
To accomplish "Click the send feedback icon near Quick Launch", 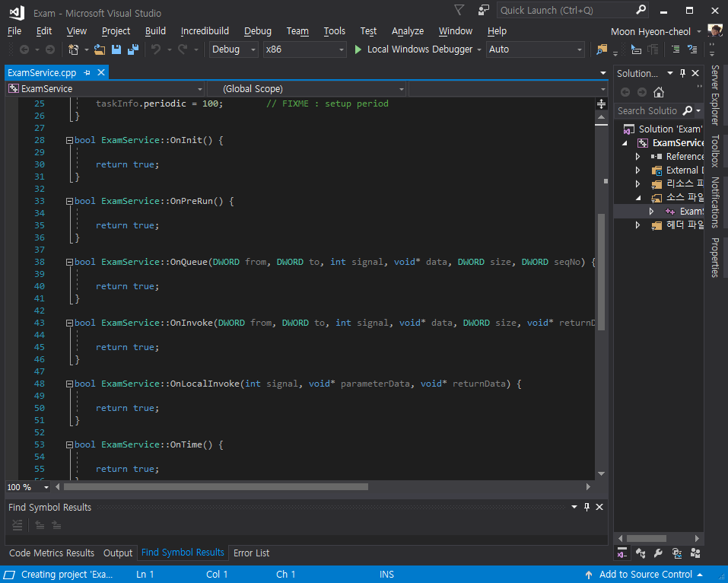I will point(484,10).
